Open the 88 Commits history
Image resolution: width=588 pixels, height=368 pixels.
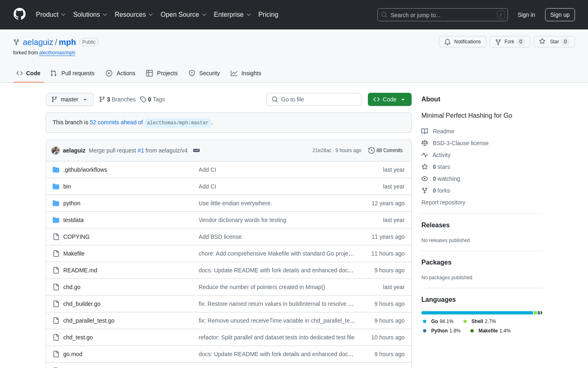385,150
